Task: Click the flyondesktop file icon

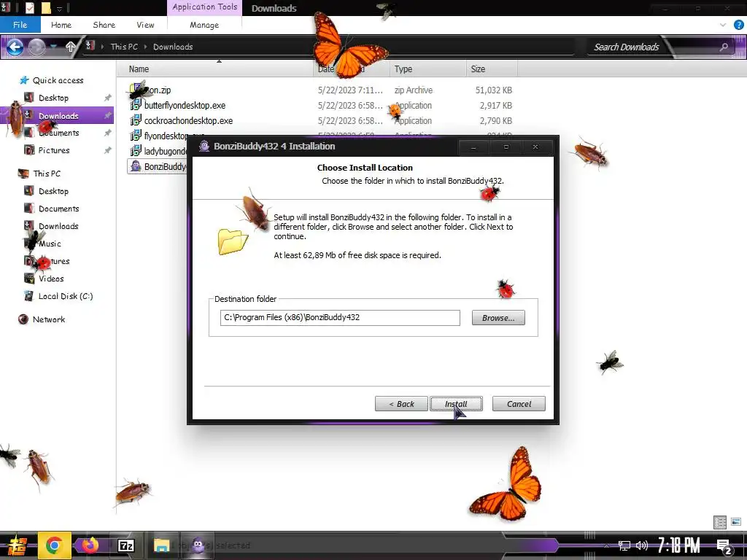Action: [136, 136]
